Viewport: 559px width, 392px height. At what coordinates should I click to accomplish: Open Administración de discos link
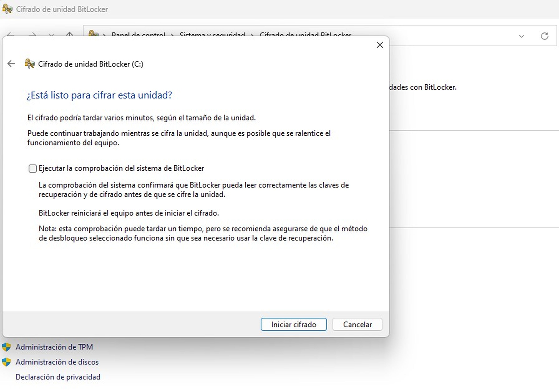click(x=57, y=362)
